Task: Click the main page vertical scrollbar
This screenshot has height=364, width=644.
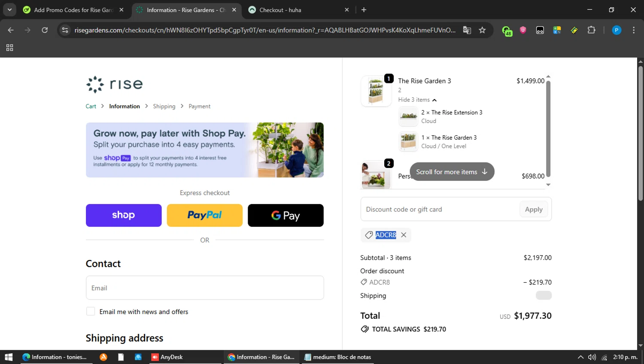Action: (x=641, y=133)
